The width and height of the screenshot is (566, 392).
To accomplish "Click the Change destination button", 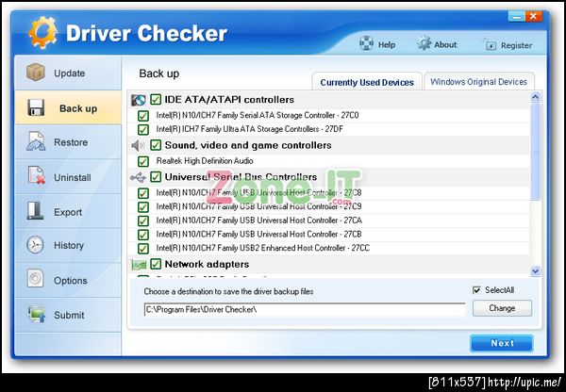I will [502, 308].
